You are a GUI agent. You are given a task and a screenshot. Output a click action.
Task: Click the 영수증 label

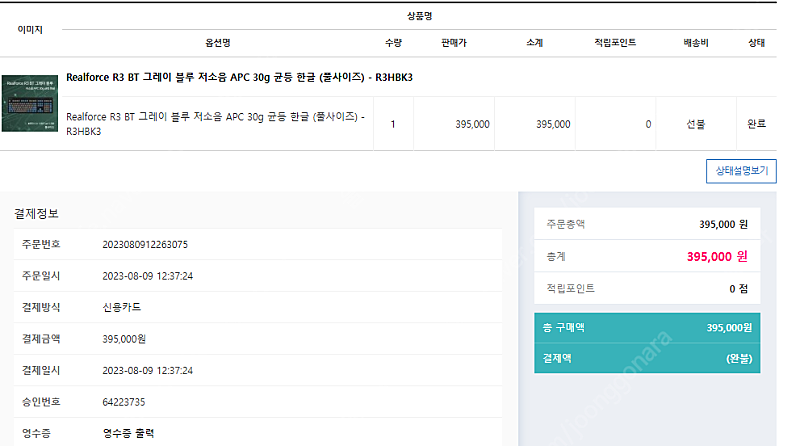[x=36, y=433]
